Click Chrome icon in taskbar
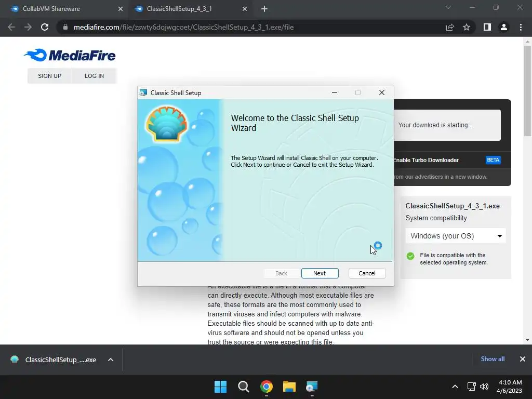Viewport: 532px width, 399px height. (267, 387)
